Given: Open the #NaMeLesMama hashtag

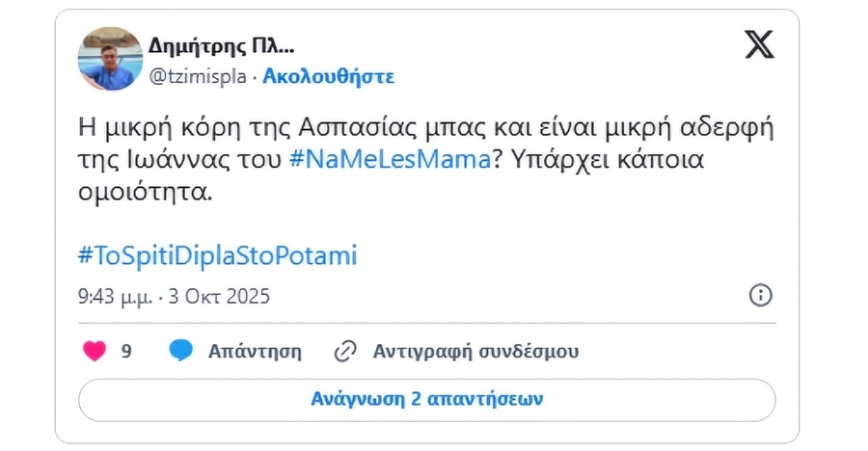Looking at the screenshot, I should coord(389,159).
